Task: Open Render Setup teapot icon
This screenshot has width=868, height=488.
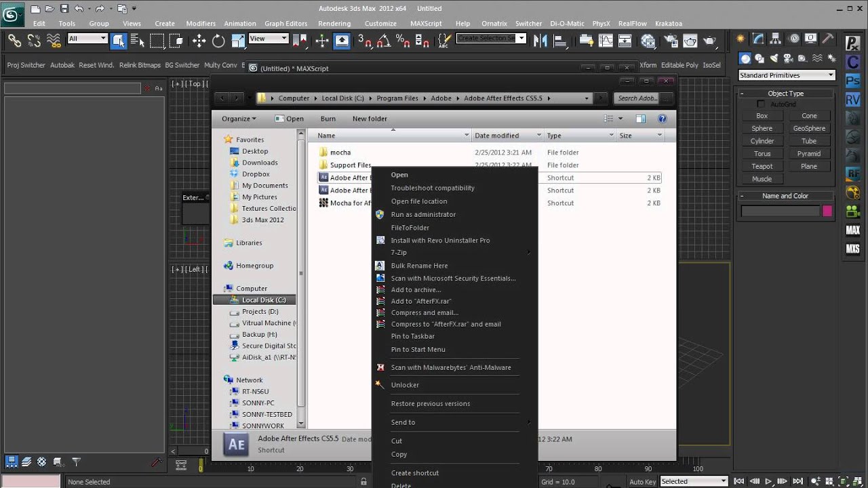Action: [671, 41]
